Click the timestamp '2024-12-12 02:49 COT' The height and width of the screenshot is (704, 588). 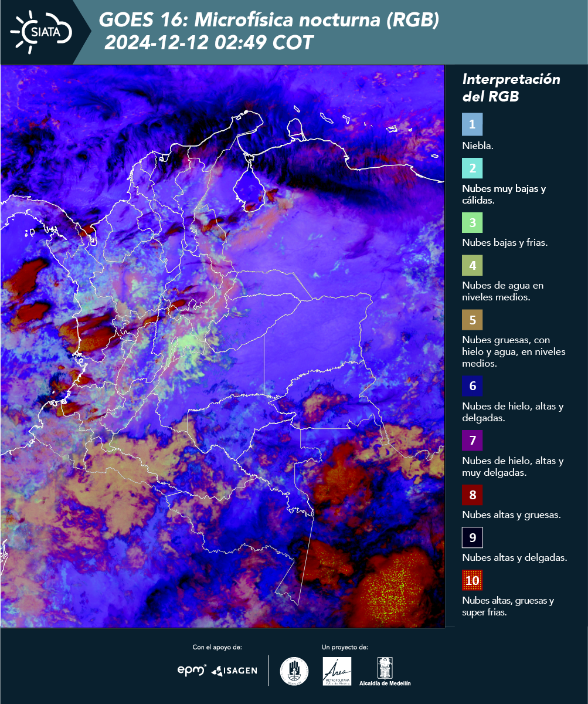coord(209,42)
